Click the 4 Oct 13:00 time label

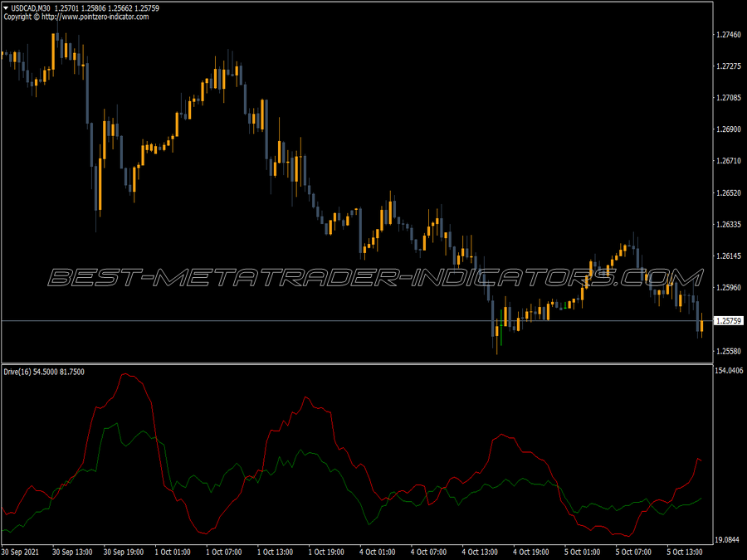pos(480,552)
